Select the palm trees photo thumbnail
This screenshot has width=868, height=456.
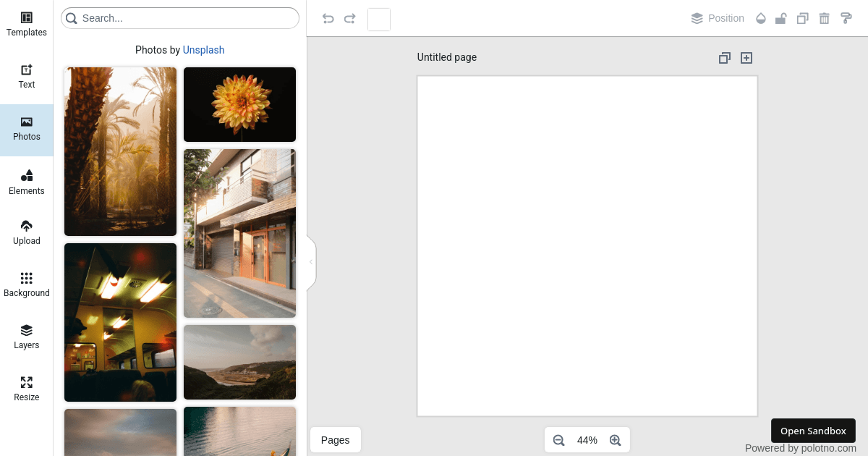(x=120, y=151)
